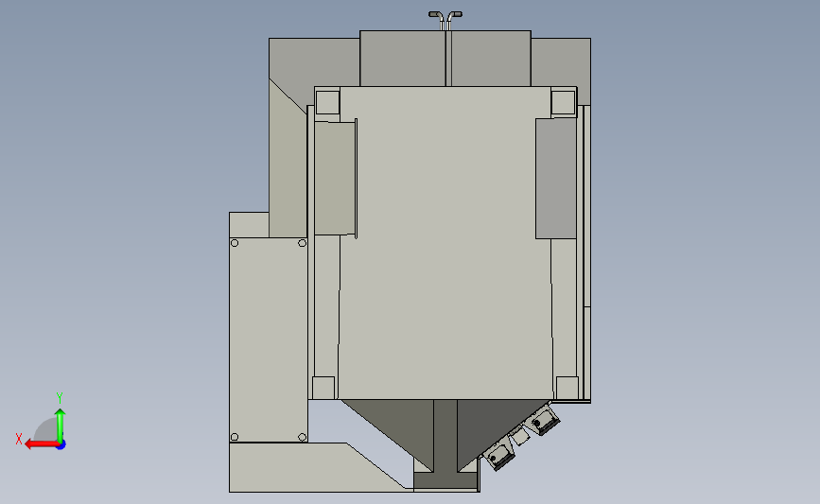Select the bent tubes at the top of the model
Screen dimensions: 820x504
(x=445, y=21)
